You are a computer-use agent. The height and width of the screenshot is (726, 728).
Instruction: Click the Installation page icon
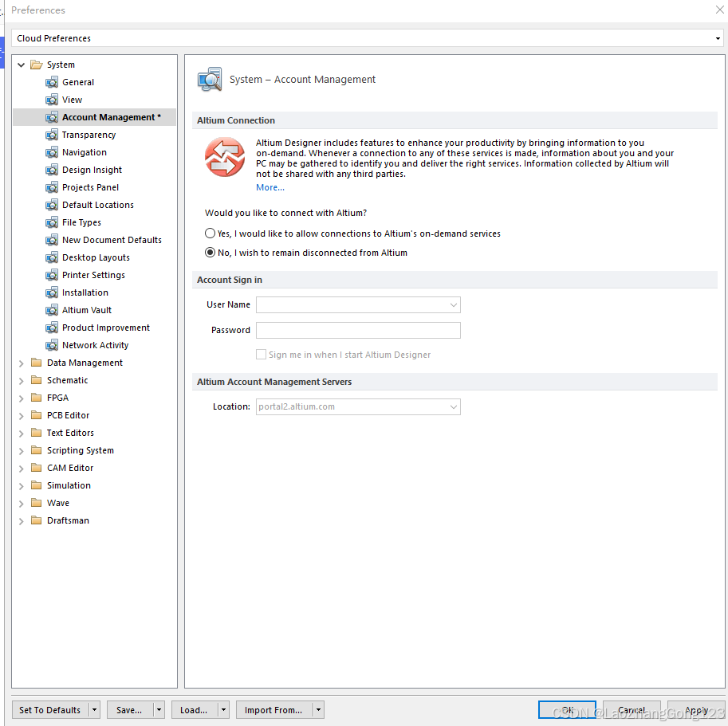coord(52,292)
